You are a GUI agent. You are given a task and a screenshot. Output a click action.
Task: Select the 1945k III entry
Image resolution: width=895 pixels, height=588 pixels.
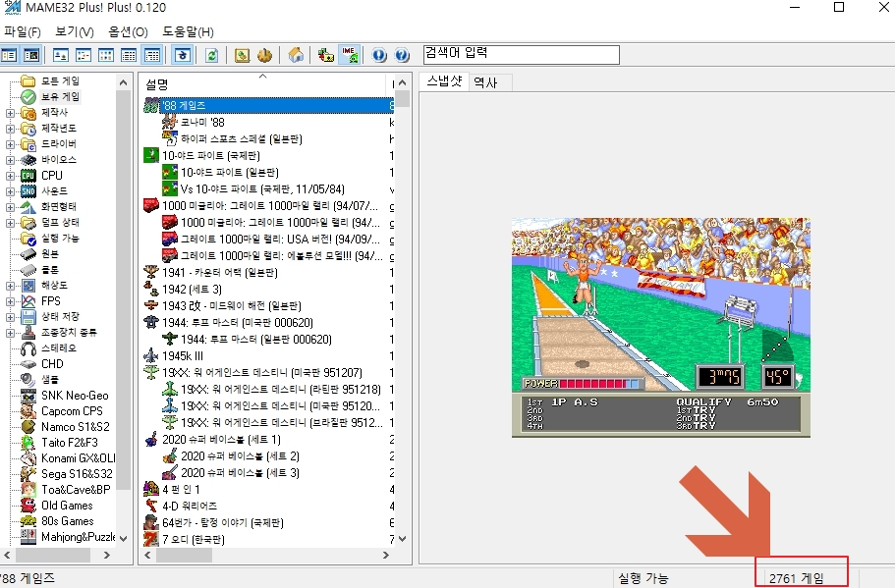click(x=183, y=356)
